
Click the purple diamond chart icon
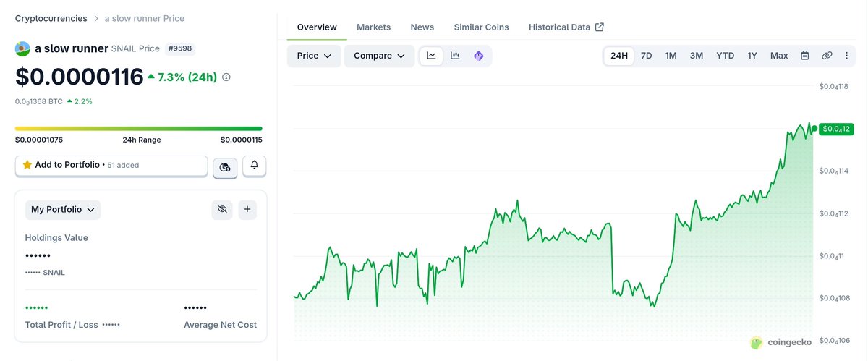(x=478, y=56)
